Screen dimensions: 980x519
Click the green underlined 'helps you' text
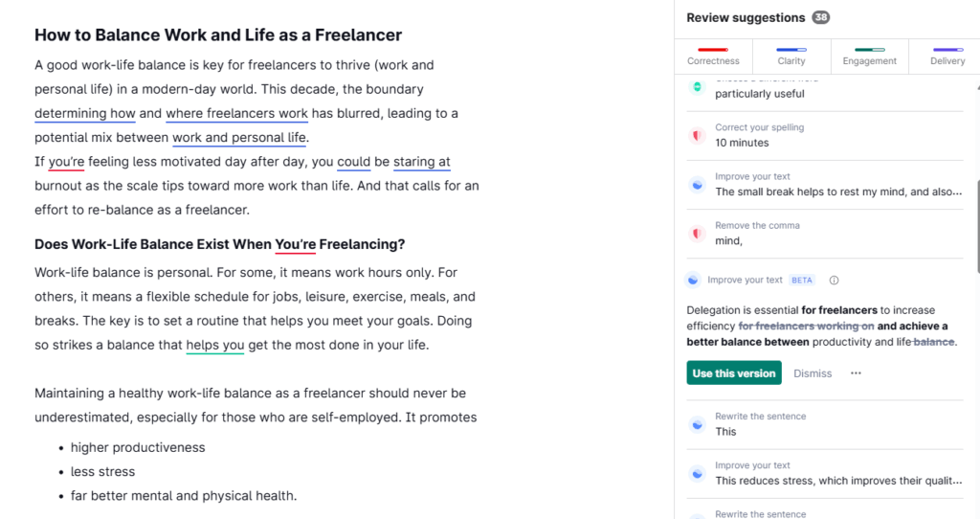click(x=215, y=345)
